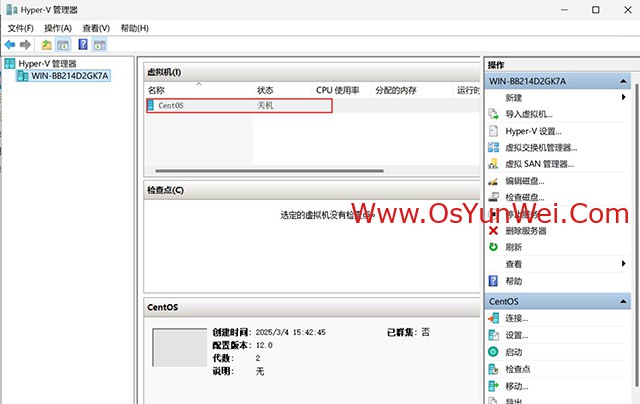Open the toolbar blue Help book icon

pos(83,44)
